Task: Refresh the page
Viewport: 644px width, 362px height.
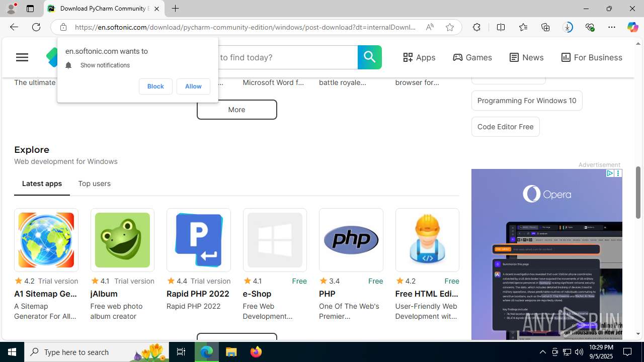Action: [36, 27]
